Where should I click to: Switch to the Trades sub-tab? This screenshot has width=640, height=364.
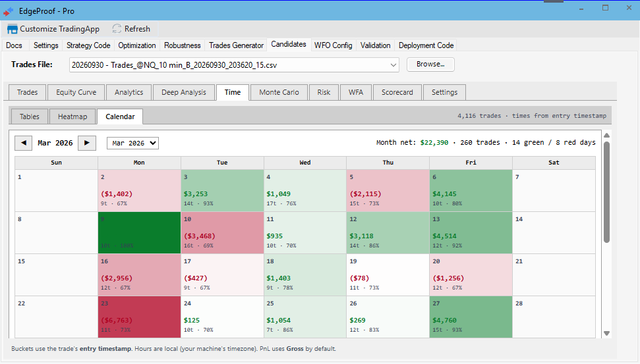click(27, 93)
